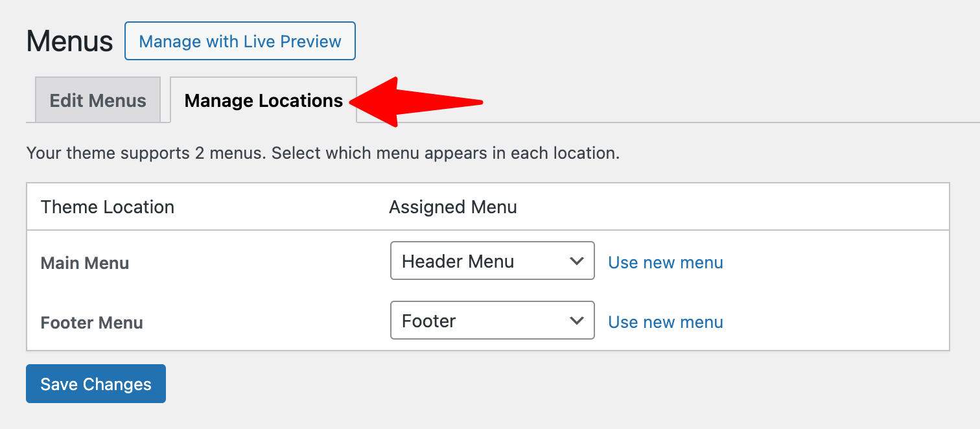The image size is (980, 429).
Task: Click the theme menu support description text
Action: [322, 153]
